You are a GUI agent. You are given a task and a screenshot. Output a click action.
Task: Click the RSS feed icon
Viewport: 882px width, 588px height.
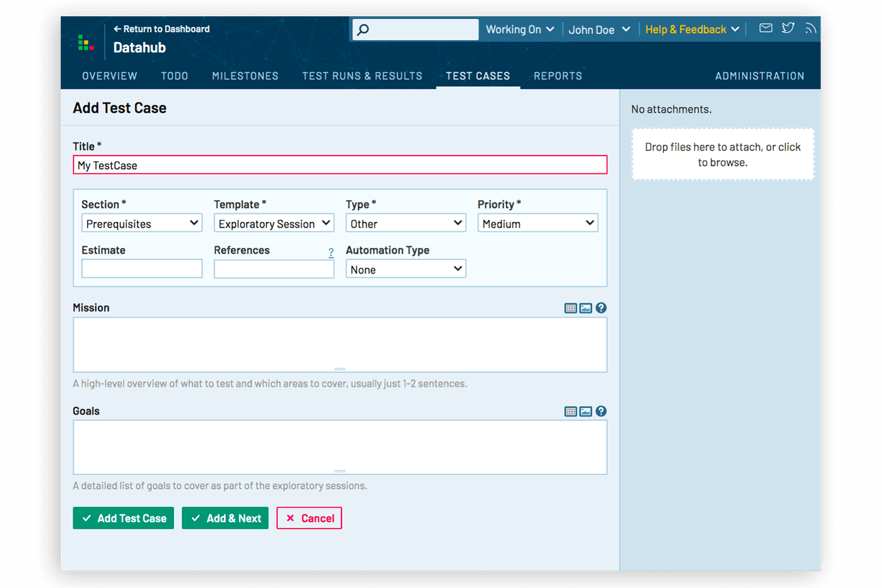pos(810,27)
